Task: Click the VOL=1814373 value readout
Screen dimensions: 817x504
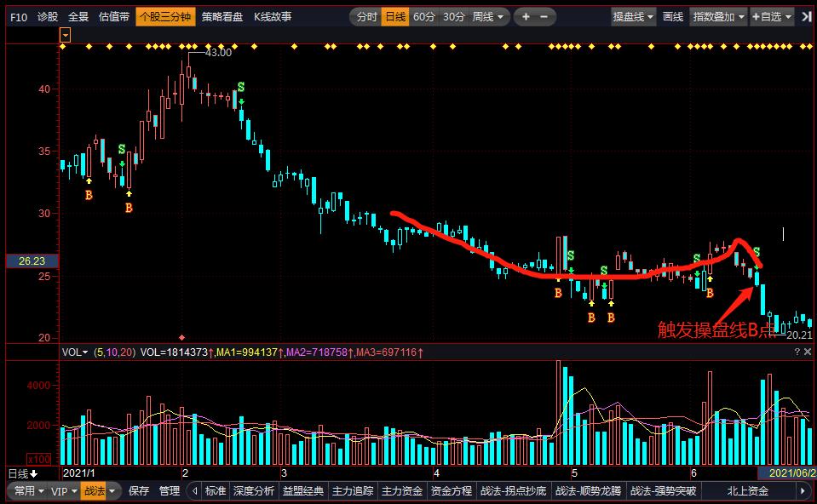Action: (x=175, y=352)
